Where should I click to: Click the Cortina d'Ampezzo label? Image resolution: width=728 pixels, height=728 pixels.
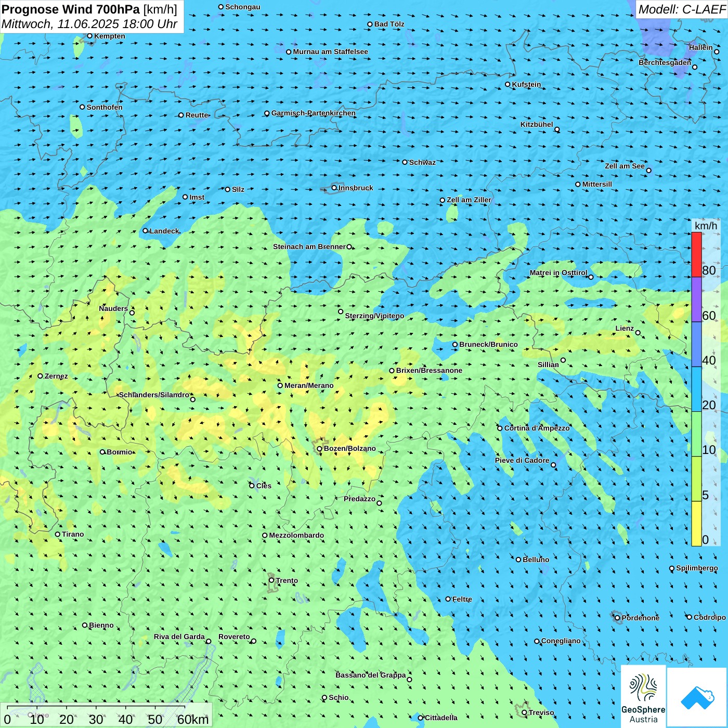[537, 428]
